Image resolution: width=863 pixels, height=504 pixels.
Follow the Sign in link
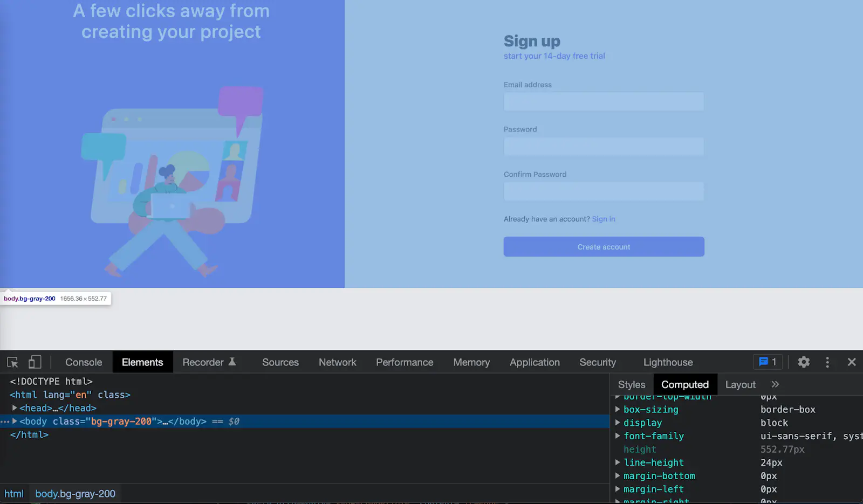click(x=604, y=219)
